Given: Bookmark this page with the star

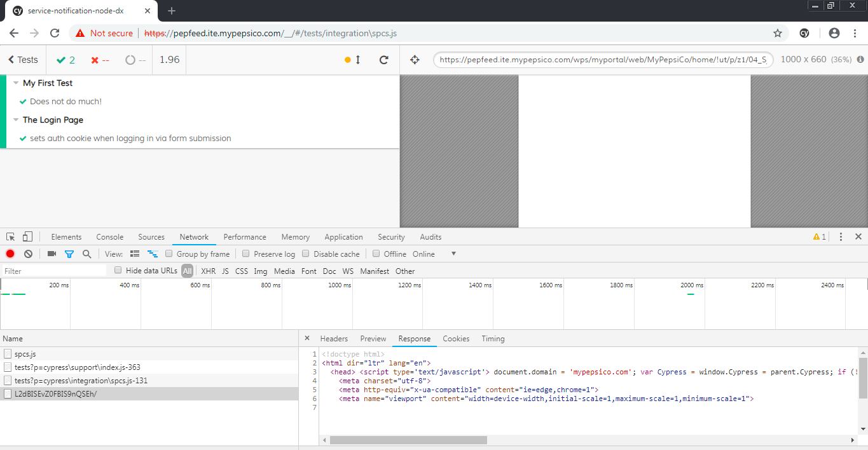Looking at the screenshot, I should [777, 33].
